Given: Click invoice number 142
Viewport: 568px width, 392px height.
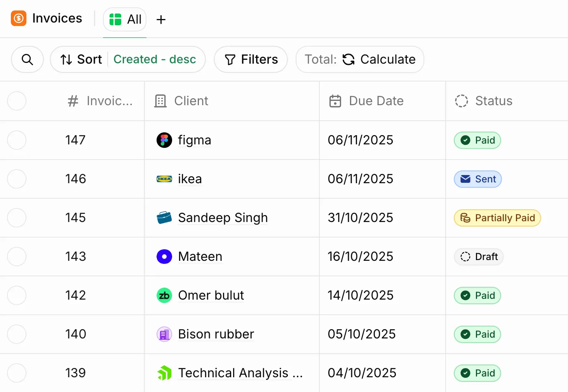Looking at the screenshot, I should [75, 295].
